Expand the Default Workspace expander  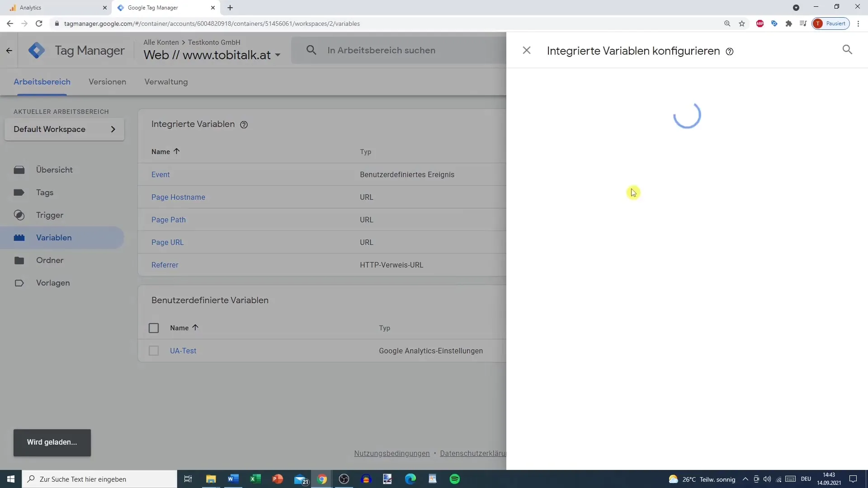(x=113, y=129)
